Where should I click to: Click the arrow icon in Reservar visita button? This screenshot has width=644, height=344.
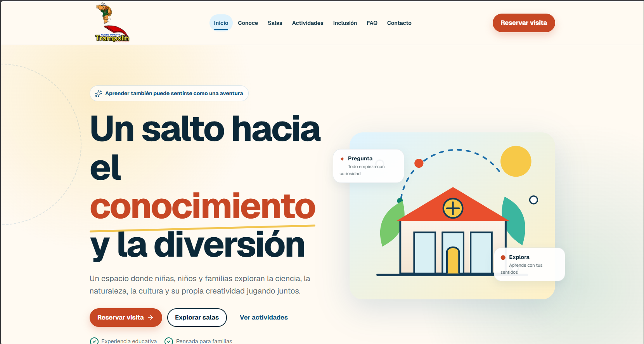pos(151,318)
